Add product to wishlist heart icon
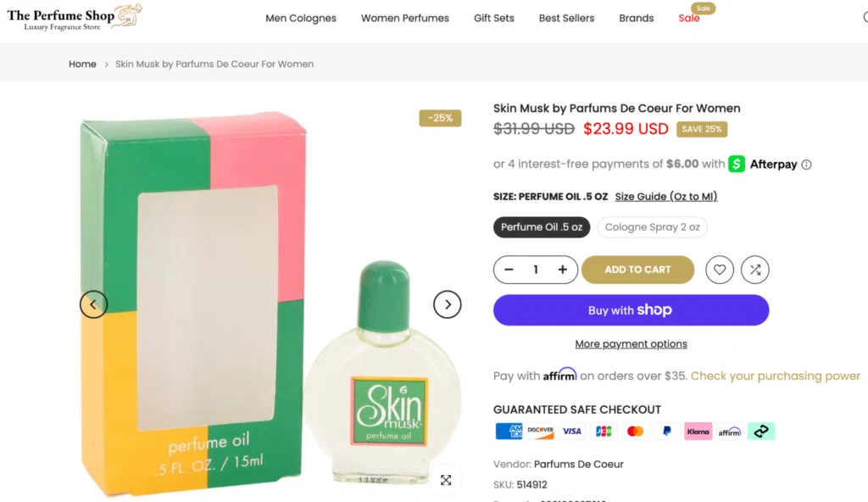Screen dimensions: 868x502 (720, 270)
